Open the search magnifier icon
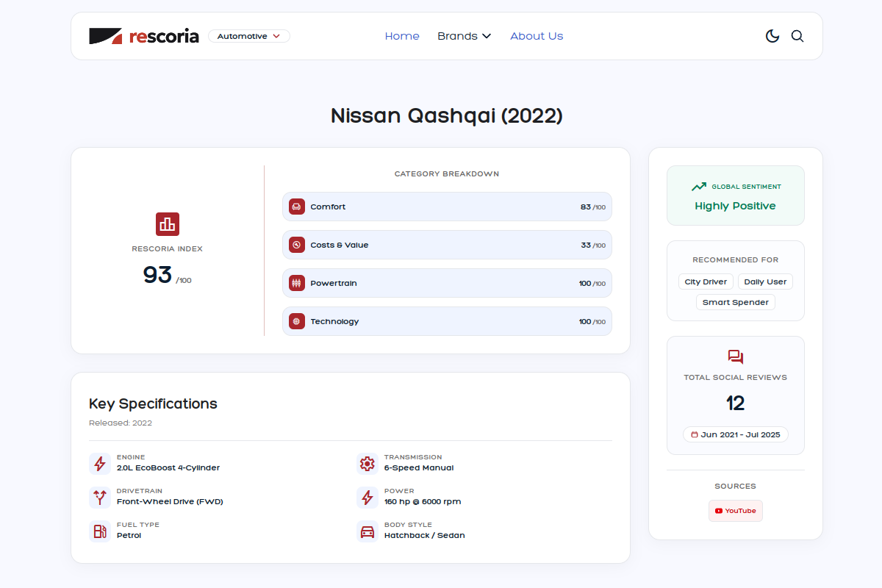The image size is (882, 588). pyautogui.click(x=797, y=36)
